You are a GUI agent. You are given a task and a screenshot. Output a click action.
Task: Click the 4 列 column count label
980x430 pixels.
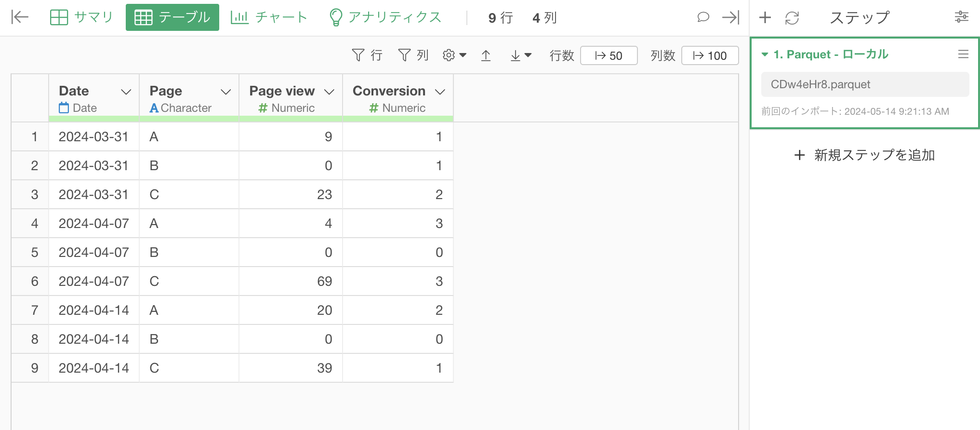pos(544,18)
